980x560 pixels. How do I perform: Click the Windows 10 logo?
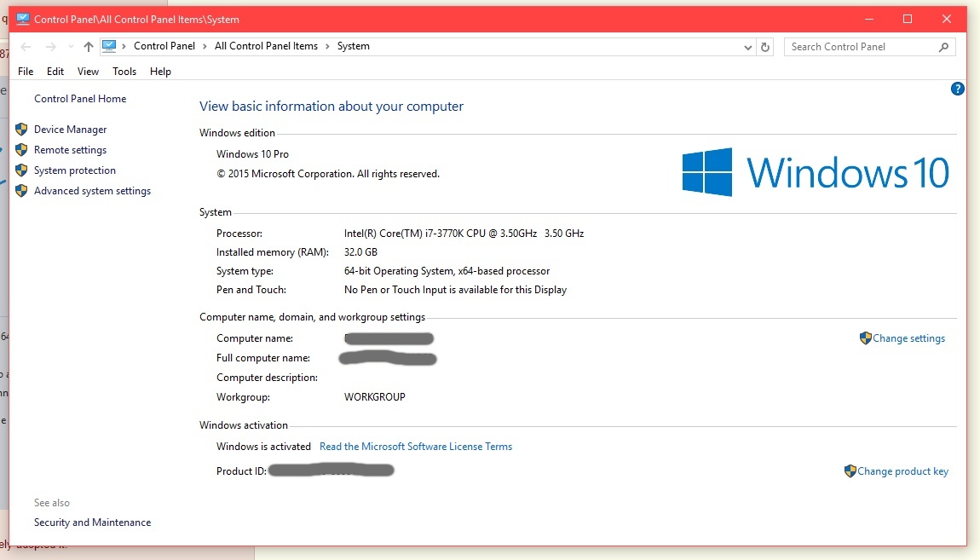tap(816, 172)
